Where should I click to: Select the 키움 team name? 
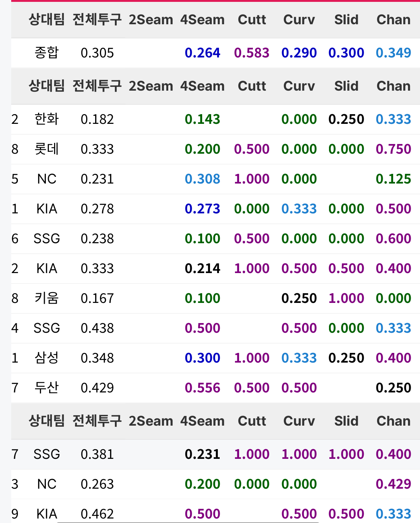pyautogui.click(x=47, y=298)
